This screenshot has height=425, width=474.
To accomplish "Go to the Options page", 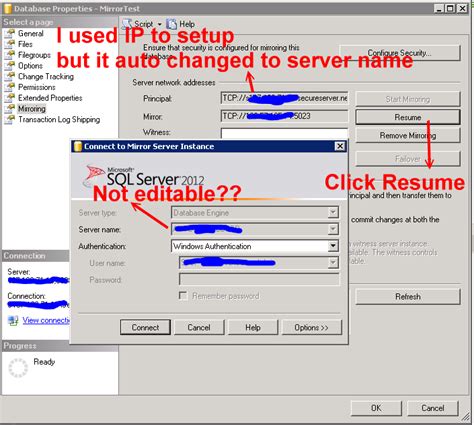I will (x=30, y=66).
